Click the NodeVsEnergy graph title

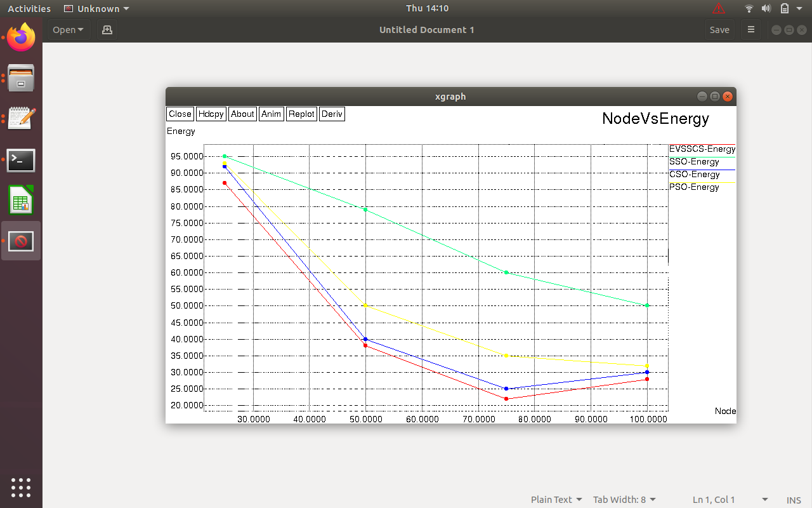tap(655, 118)
